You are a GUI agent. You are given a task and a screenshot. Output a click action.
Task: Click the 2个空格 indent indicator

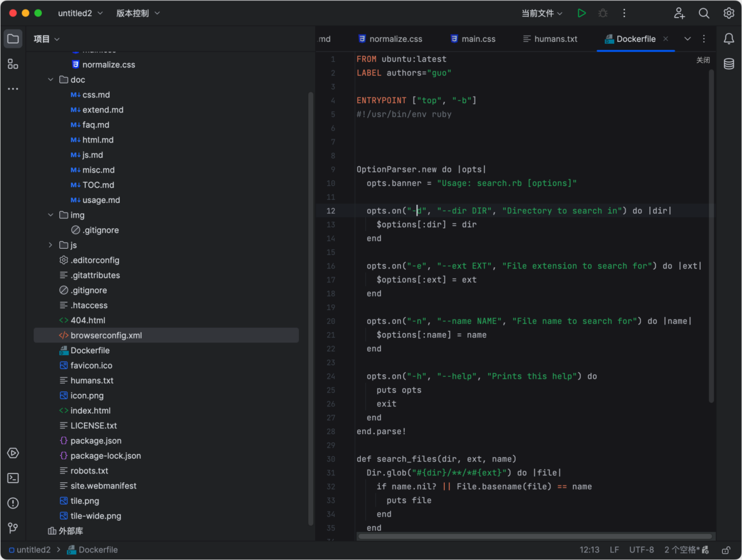coord(682,550)
